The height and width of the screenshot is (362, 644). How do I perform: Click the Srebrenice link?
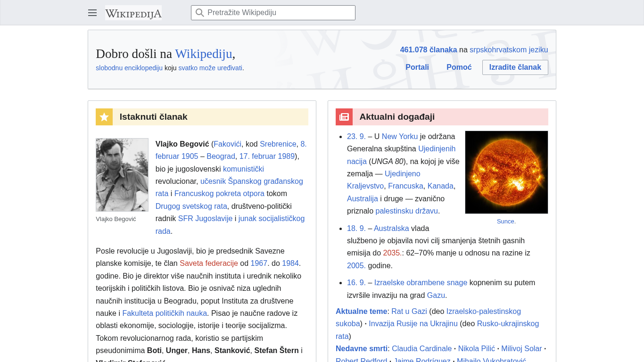tap(278, 144)
